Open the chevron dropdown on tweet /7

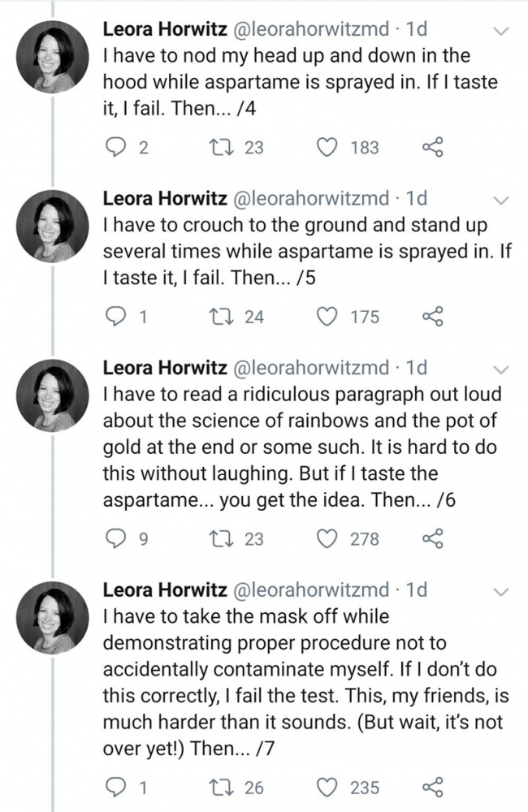[x=501, y=590]
